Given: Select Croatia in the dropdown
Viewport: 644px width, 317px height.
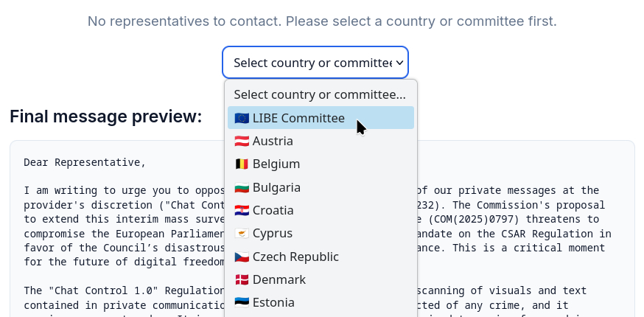Looking at the screenshot, I should (x=273, y=210).
